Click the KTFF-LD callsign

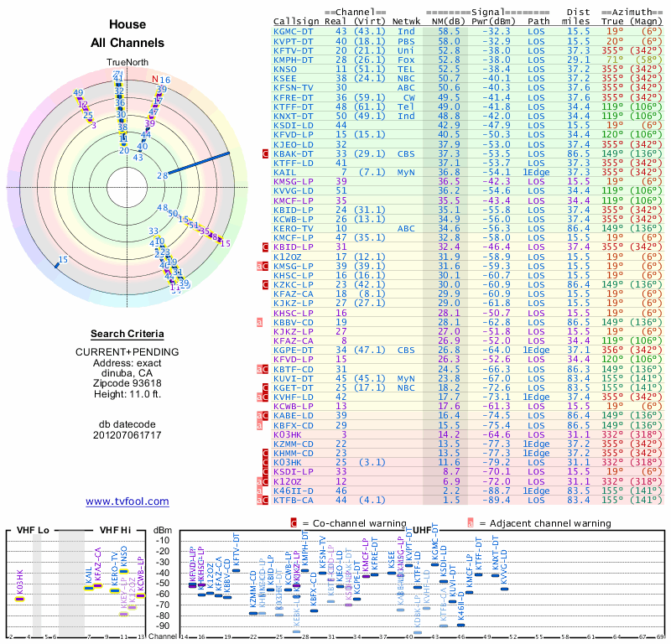tap(294, 163)
